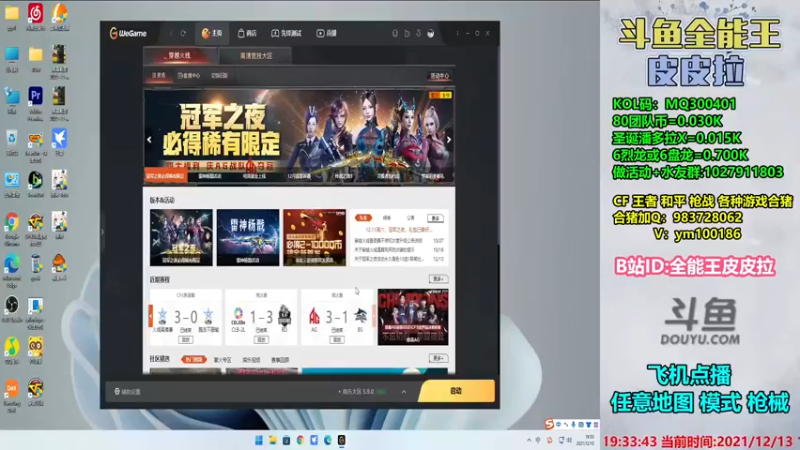Show next banner with right arrow
The height and width of the screenshot is (450, 800).
(x=448, y=139)
